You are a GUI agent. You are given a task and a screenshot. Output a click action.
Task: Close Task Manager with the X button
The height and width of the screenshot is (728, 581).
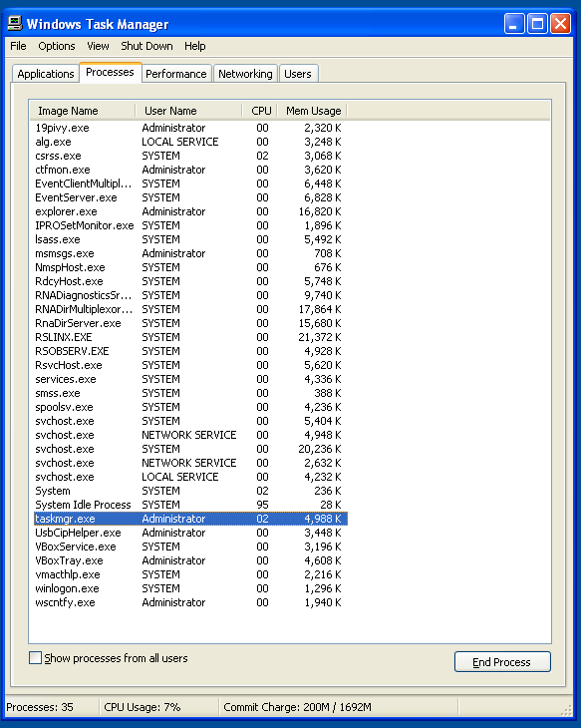pyautogui.click(x=561, y=23)
